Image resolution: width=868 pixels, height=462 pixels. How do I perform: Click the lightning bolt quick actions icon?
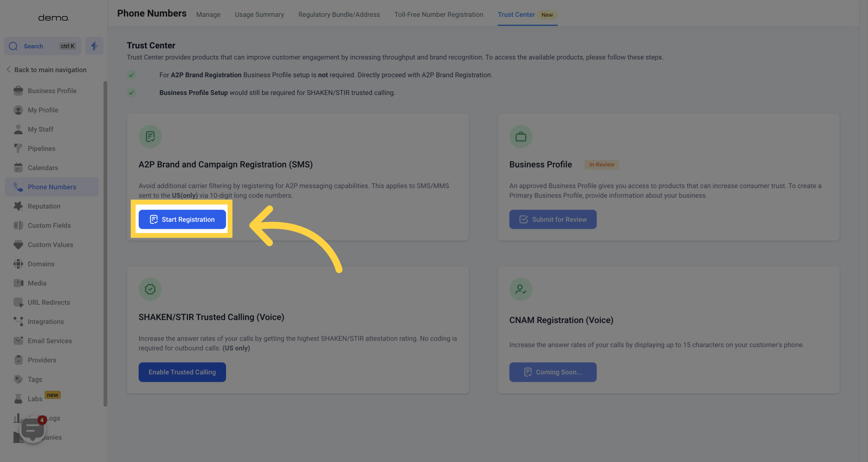[x=94, y=46]
